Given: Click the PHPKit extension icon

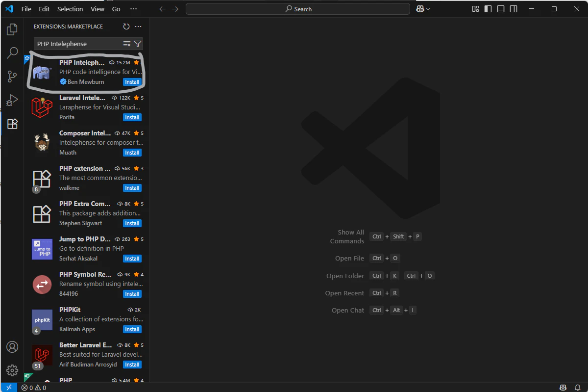Looking at the screenshot, I should 42,319.
